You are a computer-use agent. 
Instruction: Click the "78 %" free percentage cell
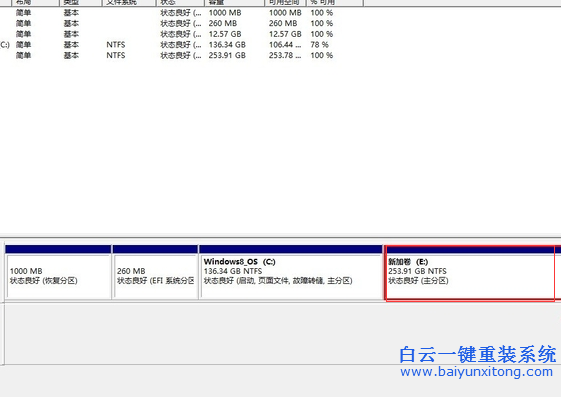[x=319, y=45]
